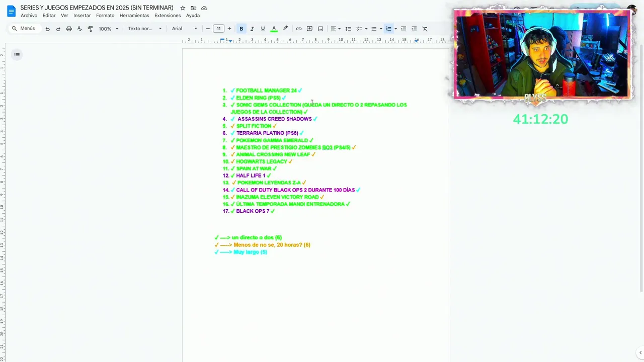Check the cloud document status icon
Screen dimensions: 644x362
coord(204,8)
